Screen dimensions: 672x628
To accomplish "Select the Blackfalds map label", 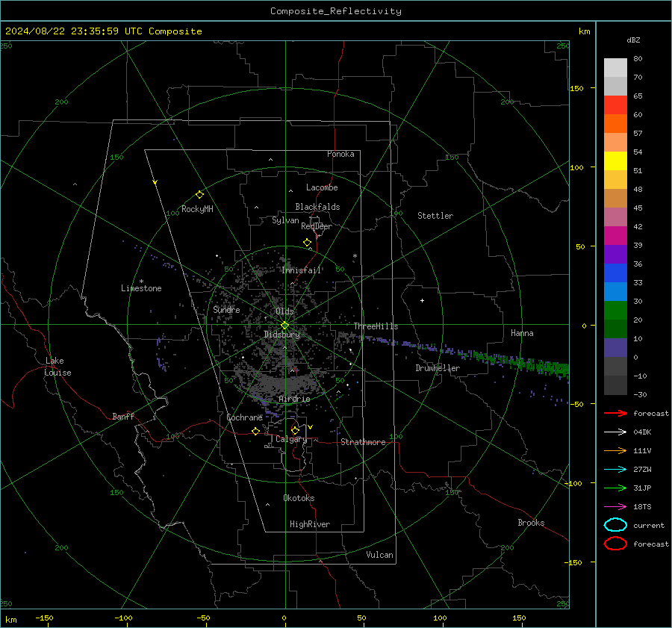I will tap(317, 207).
